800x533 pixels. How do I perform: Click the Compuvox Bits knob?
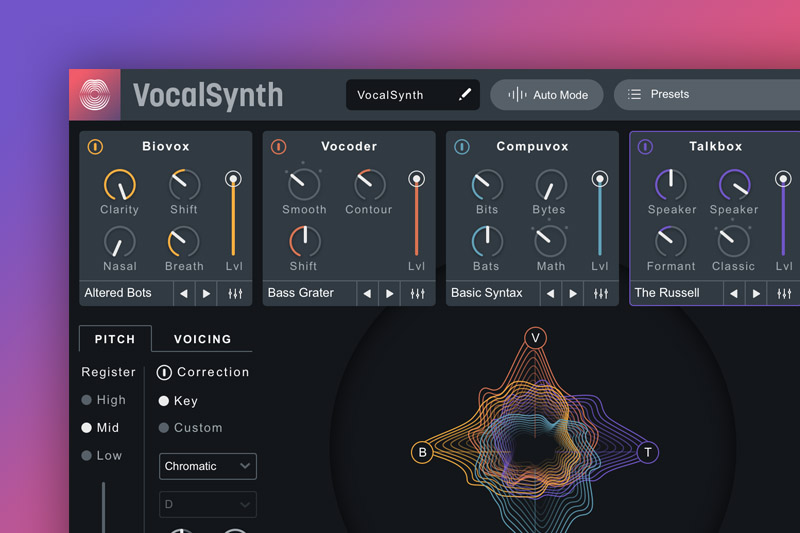(x=487, y=185)
